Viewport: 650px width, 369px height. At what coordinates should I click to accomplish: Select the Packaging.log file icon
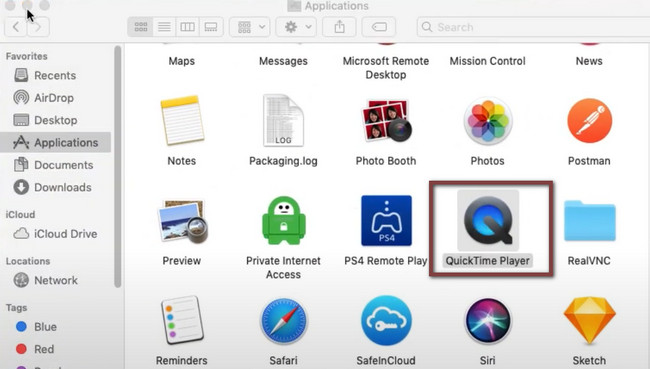point(283,121)
